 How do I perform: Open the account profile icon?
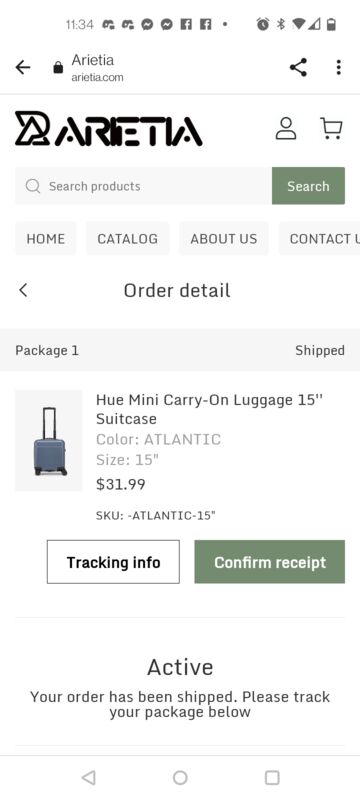pos(286,129)
